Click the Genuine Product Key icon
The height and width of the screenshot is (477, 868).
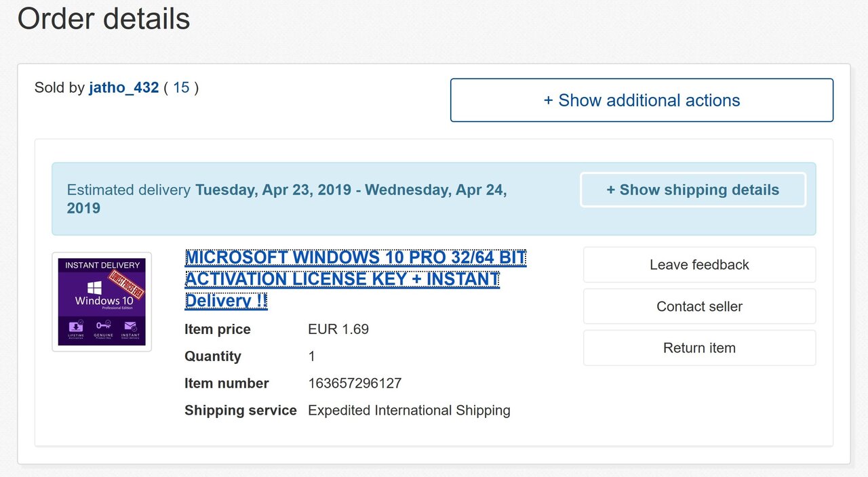(x=102, y=326)
